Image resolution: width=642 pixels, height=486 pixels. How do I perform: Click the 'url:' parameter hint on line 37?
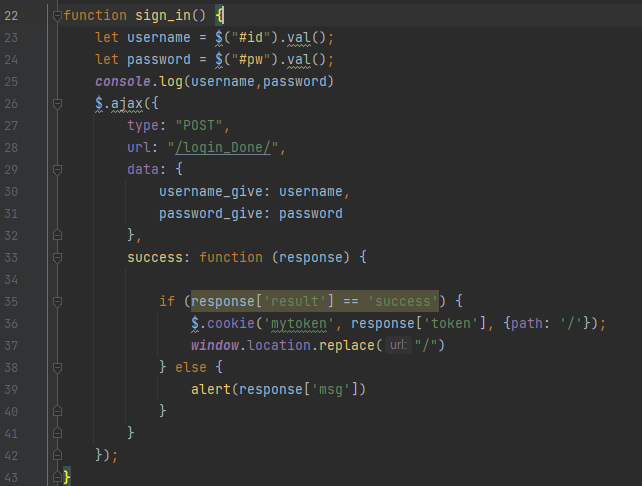click(x=398, y=345)
